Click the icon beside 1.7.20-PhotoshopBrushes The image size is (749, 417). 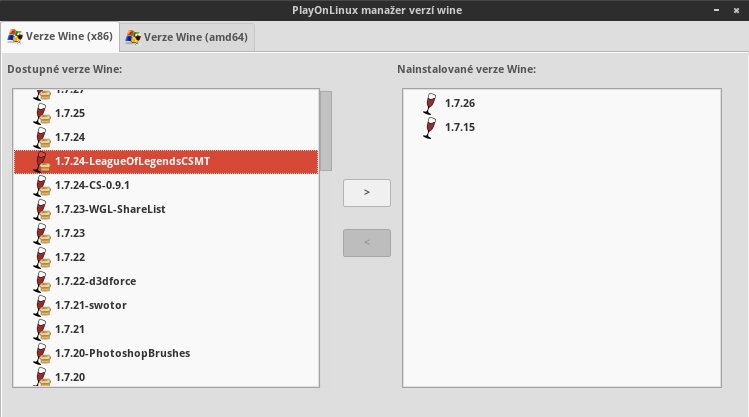point(41,353)
